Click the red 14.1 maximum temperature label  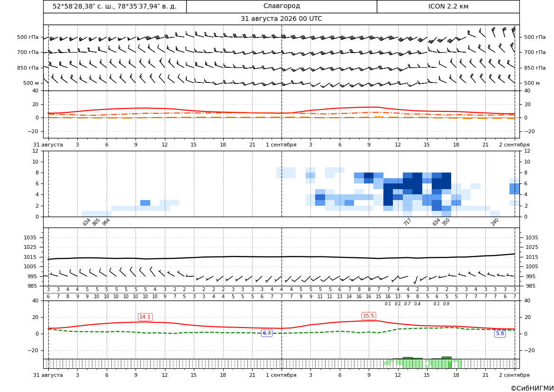(x=145, y=317)
